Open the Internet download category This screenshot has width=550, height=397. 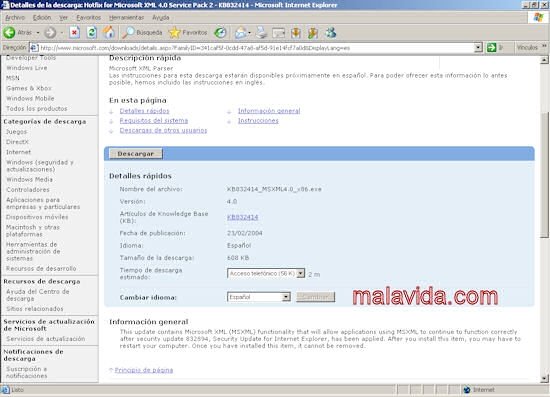click(x=18, y=152)
